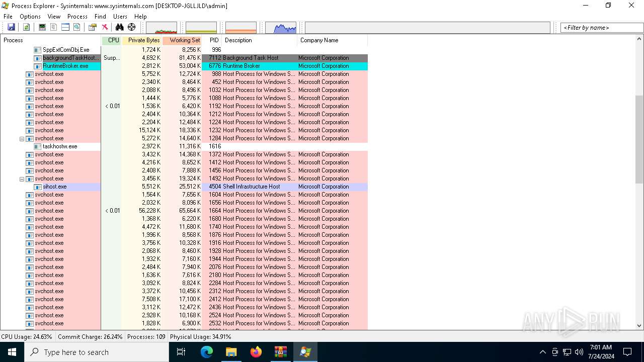Image resolution: width=644 pixels, height=362 pixels.
Task: Sort by the CPU column header
Action: tap(111, 40)
